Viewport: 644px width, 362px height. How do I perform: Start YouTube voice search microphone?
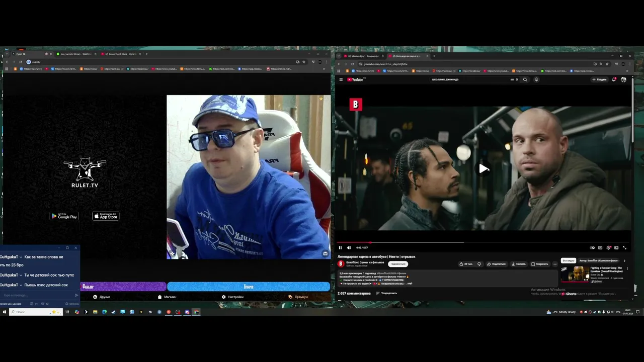[x=536, y=79]
